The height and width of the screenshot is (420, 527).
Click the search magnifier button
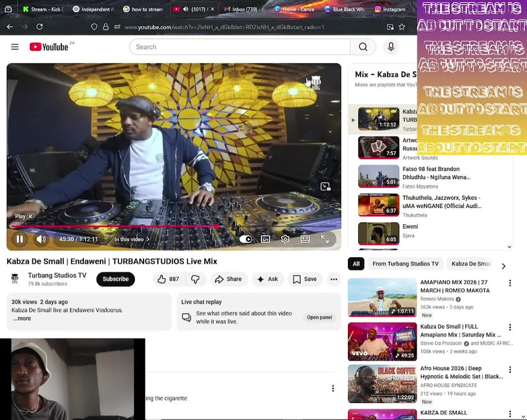[363, 47]
